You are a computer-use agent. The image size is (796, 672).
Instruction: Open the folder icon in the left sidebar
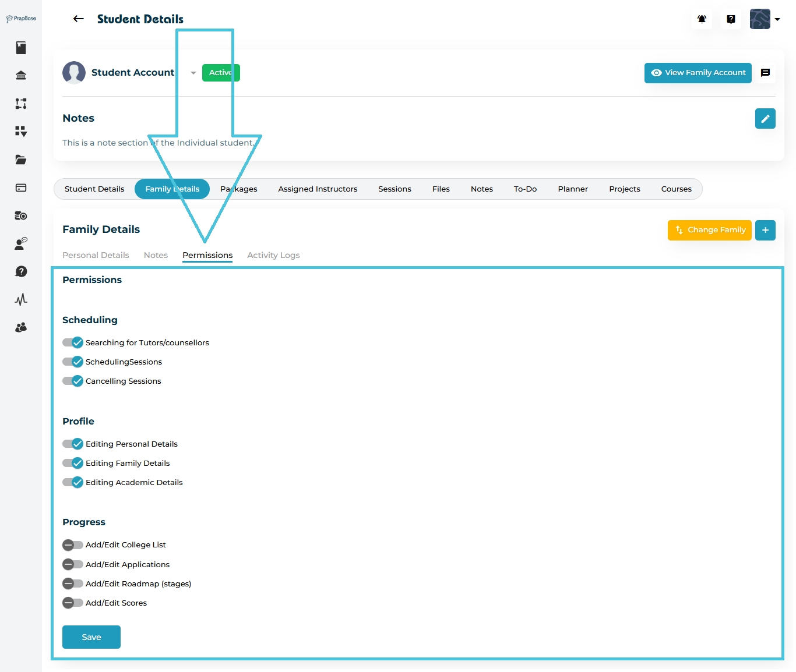click(x=21, y=160)
